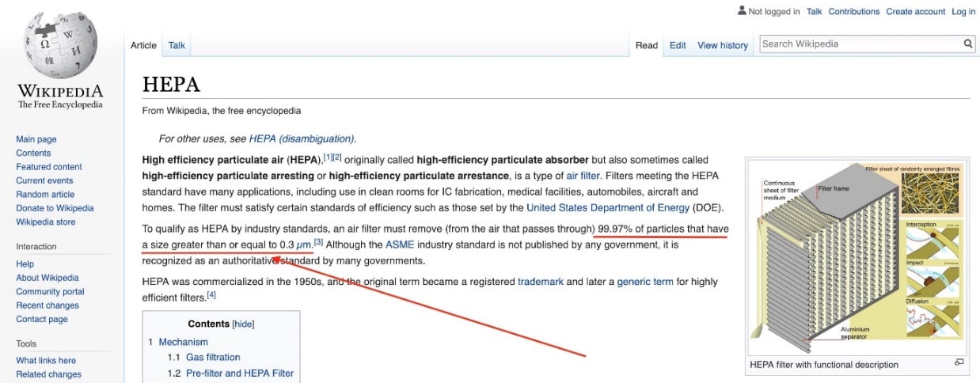980x383 pixels.
Task: Open the View history tab
Action: [723, 45]
